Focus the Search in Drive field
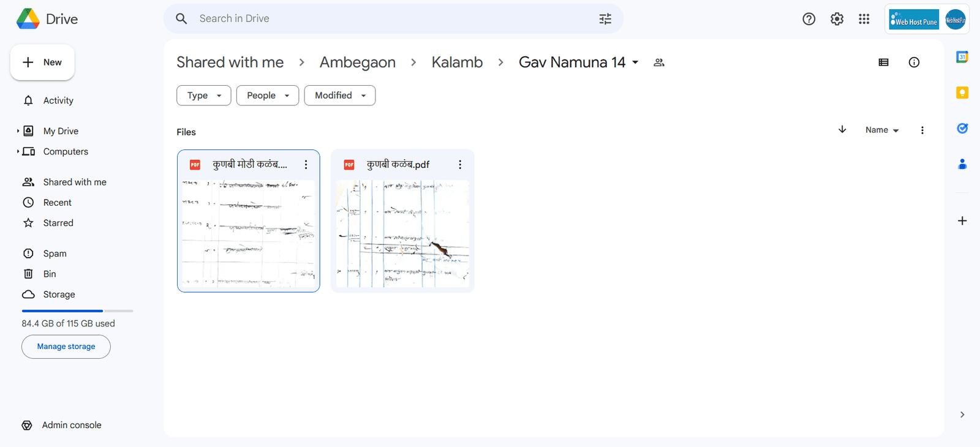 tap(392, 19)
